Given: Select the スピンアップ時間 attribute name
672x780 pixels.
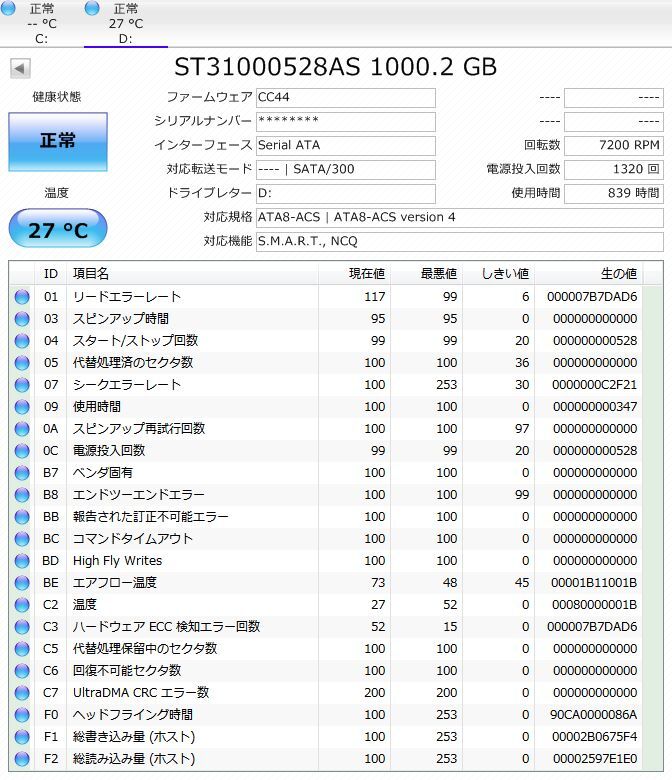Looking at the screenshot, I should 121,319.
